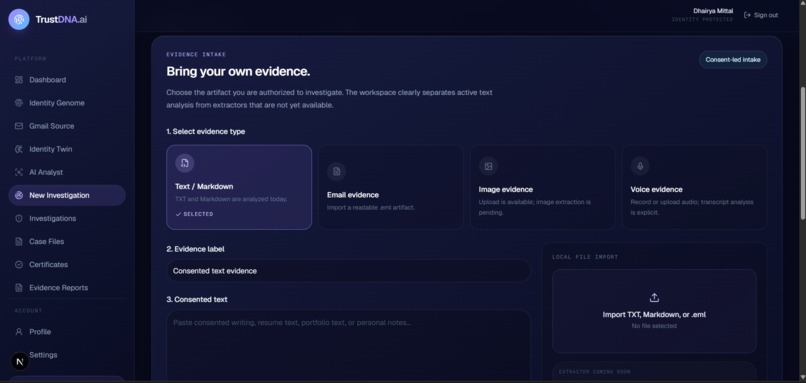Click the Investigations shield icon
Image resolution: width=806 pixels, height=383 pixels.
point(19,218)
